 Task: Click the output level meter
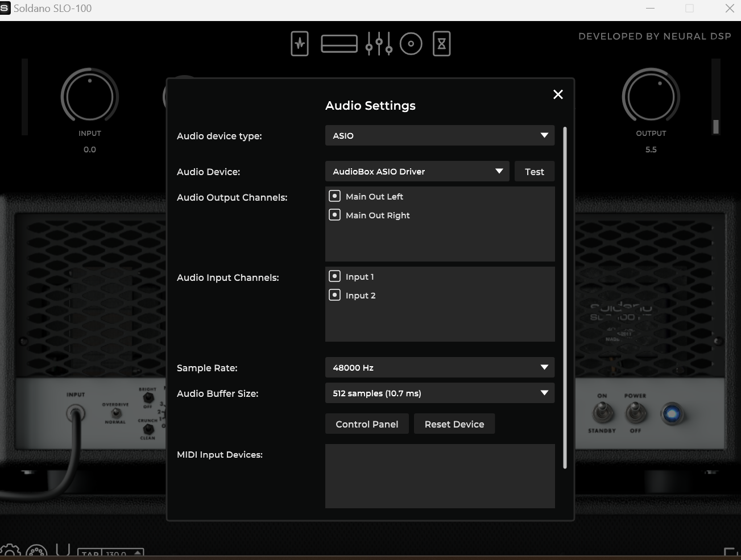[x=716, y=97]
